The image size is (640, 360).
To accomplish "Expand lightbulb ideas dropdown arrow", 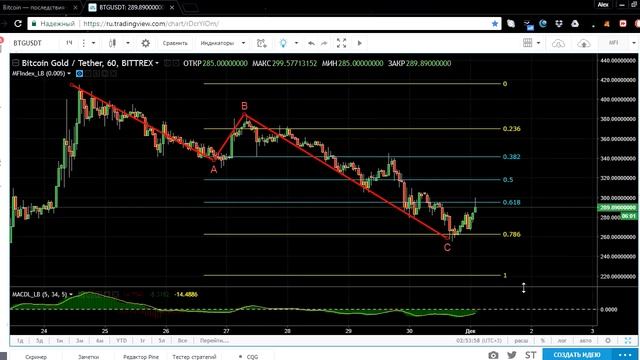I will pos(296,43).
